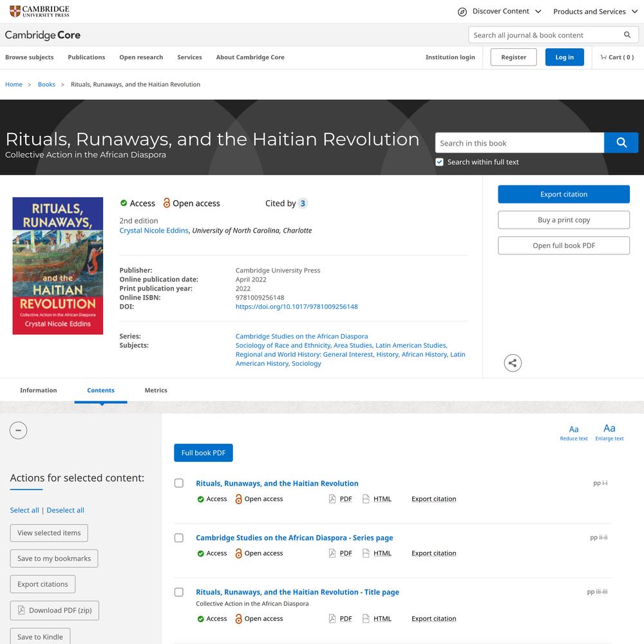Click the book cover thumbnail
Screen dimensions: 644x644
(x=58, y=266)
